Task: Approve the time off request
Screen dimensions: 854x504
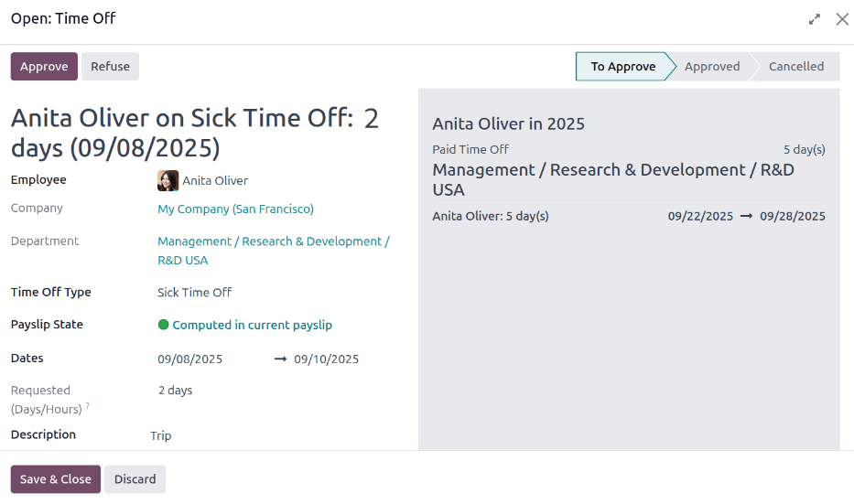Action: pyautogui.click(x=44, y=67)
